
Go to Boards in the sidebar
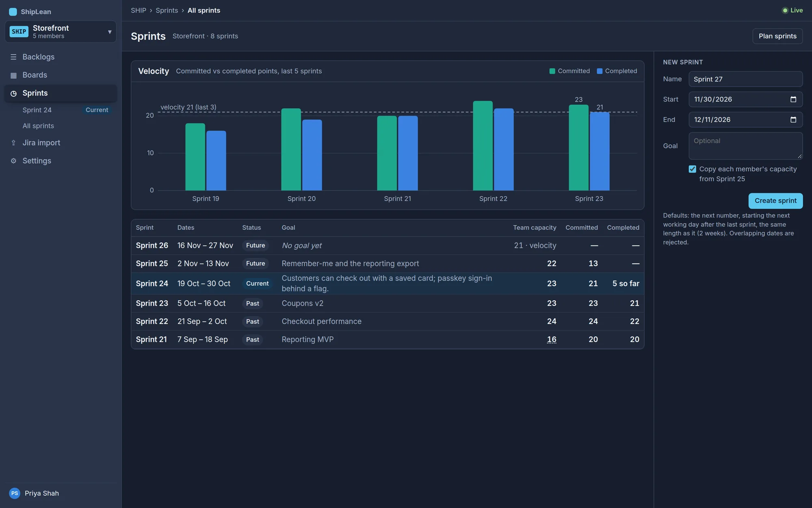pyautogui.click(x=60, y=75)
